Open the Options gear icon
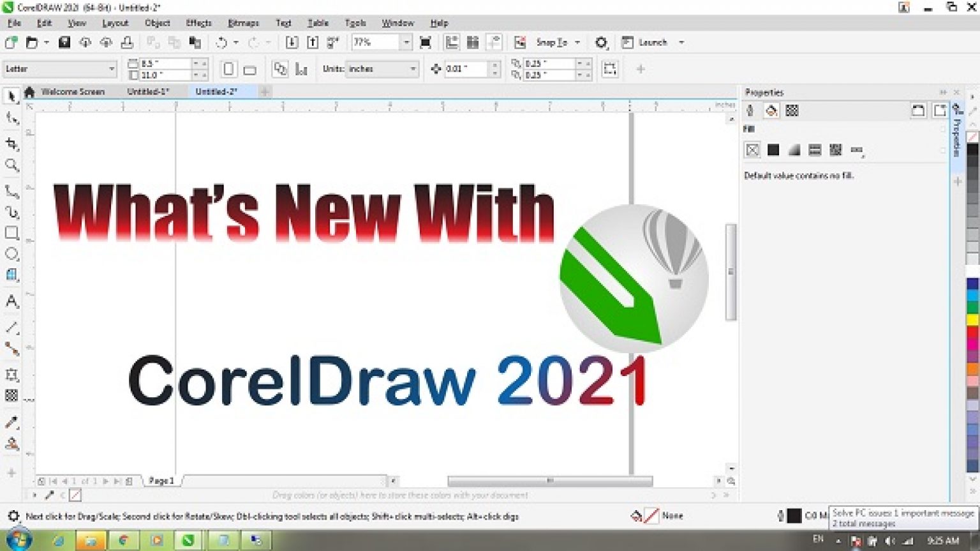 pyautogui.click(x=601, y=43)
